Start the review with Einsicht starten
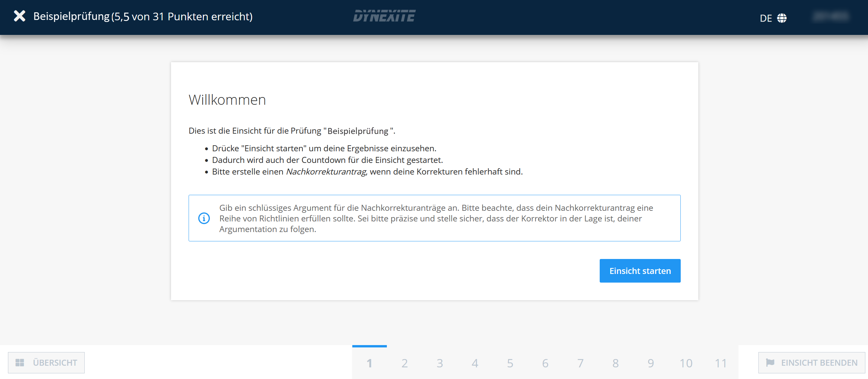868x379 pixels. pyautogui.click(x=640, y=271)
